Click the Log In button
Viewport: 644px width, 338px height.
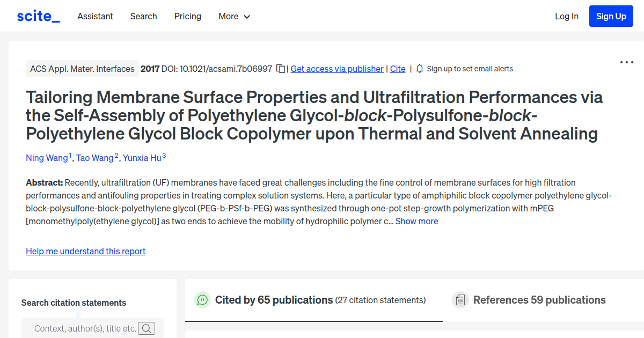click(x=567, y=16)
